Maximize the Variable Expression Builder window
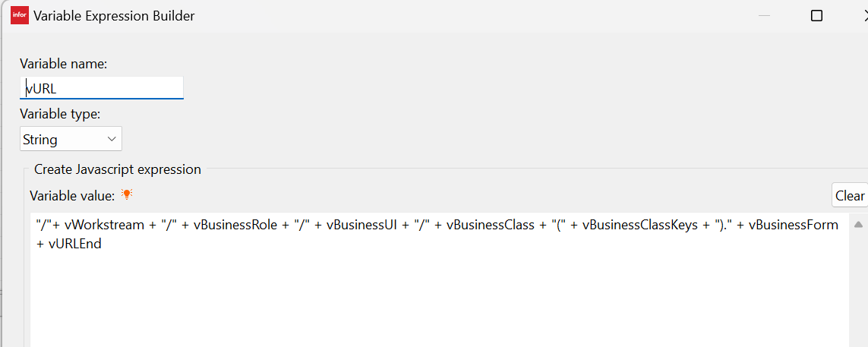 816,15
